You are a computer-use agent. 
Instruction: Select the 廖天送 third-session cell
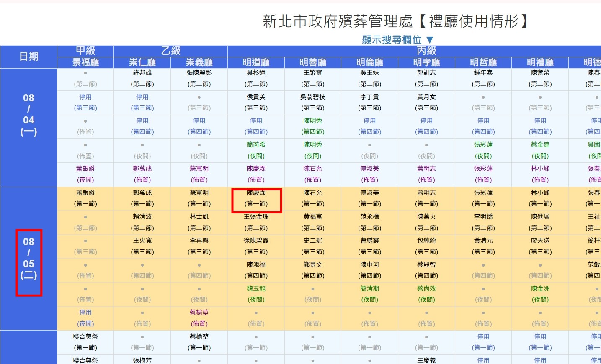[540, 246]
